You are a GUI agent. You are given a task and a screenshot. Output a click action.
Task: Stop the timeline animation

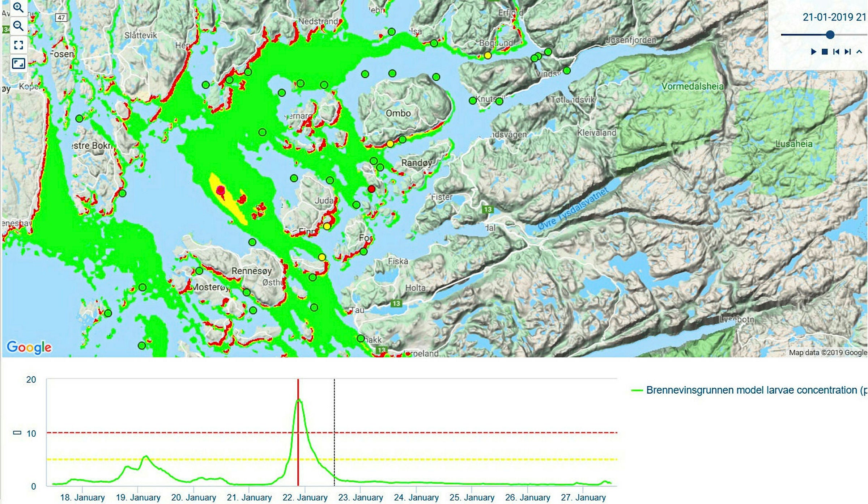click(825, 52)
